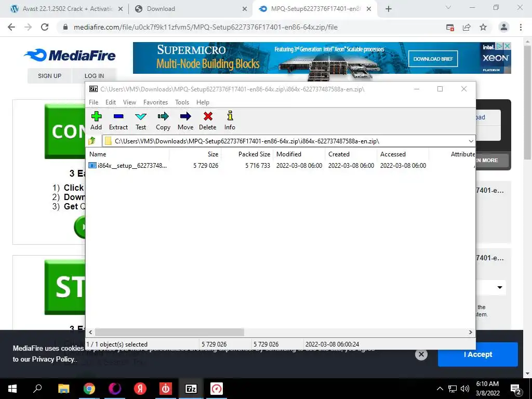Show hidden system tray icons
The width and height of the screenshot is (532, 399).
pyautogui.click(x=440, y=389)
